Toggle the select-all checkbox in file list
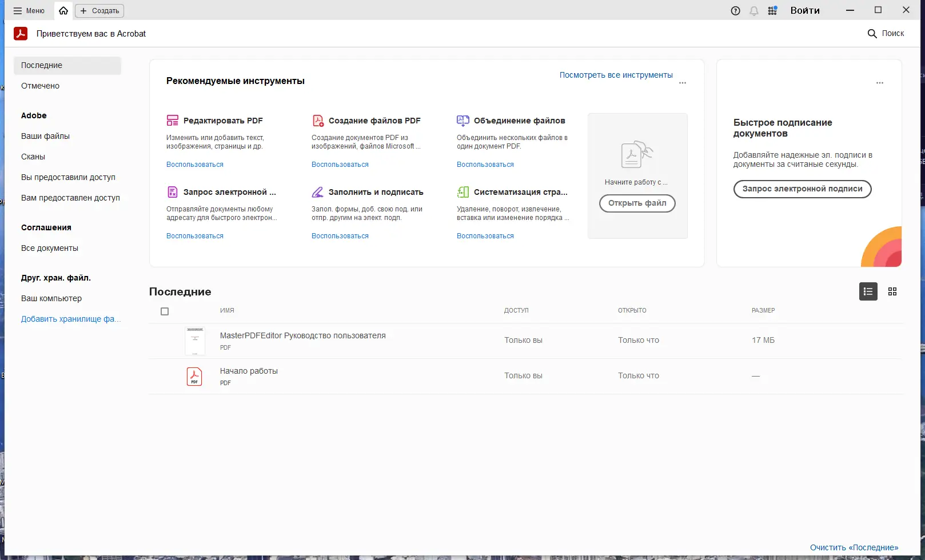925x560 pixels. tap(165, 311)
